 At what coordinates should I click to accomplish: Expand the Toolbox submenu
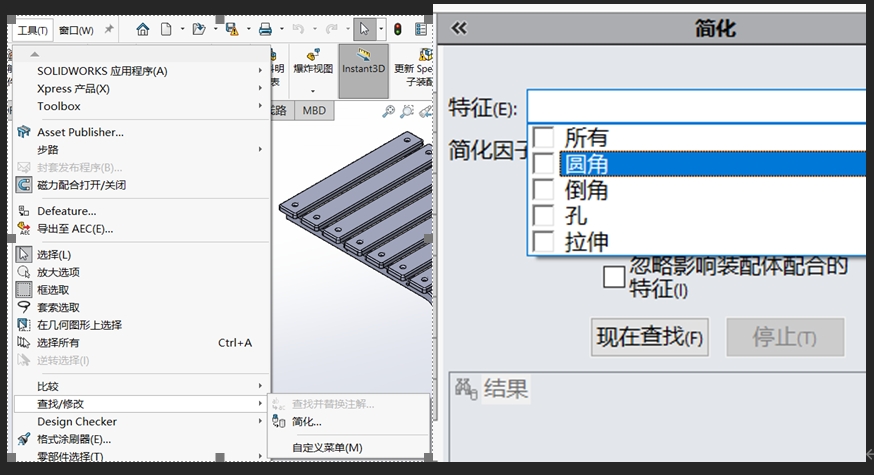260,106
